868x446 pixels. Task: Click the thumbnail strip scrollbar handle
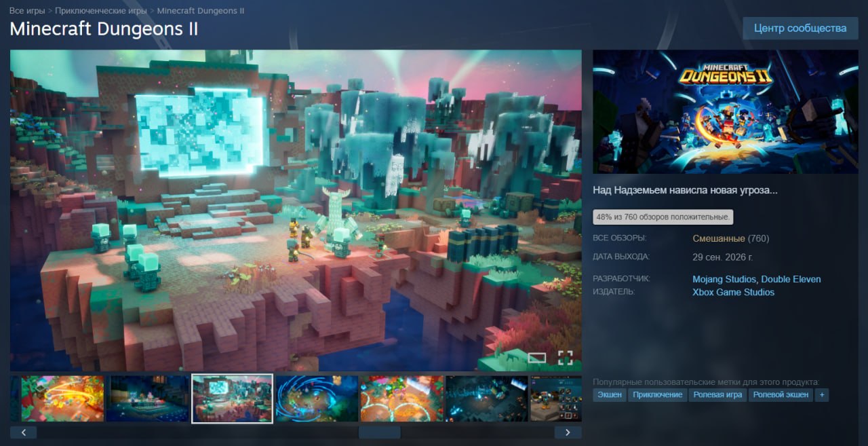[380, 432]
